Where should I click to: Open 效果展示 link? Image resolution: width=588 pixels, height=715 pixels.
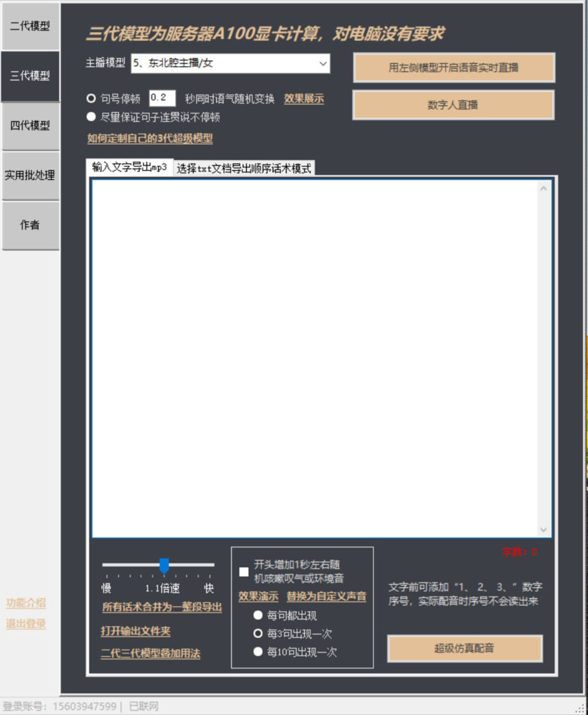304,98
